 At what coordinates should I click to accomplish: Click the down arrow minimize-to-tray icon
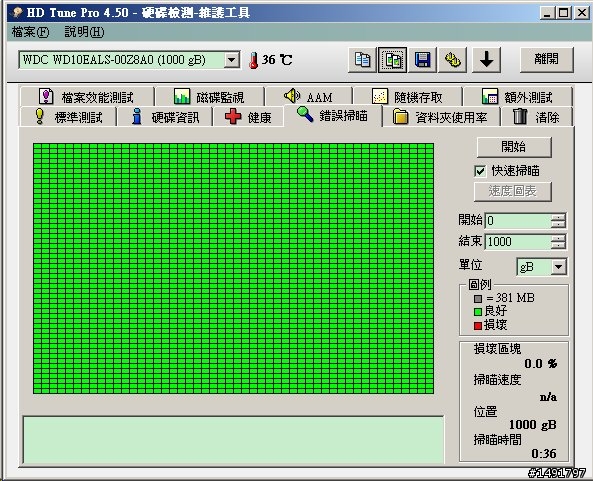[x=486, y=60]
